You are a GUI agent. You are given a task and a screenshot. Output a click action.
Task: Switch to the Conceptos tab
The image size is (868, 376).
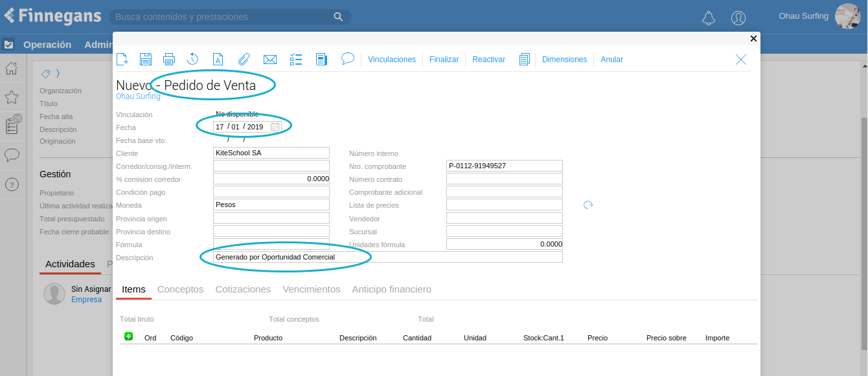click(x=180, y=289)
